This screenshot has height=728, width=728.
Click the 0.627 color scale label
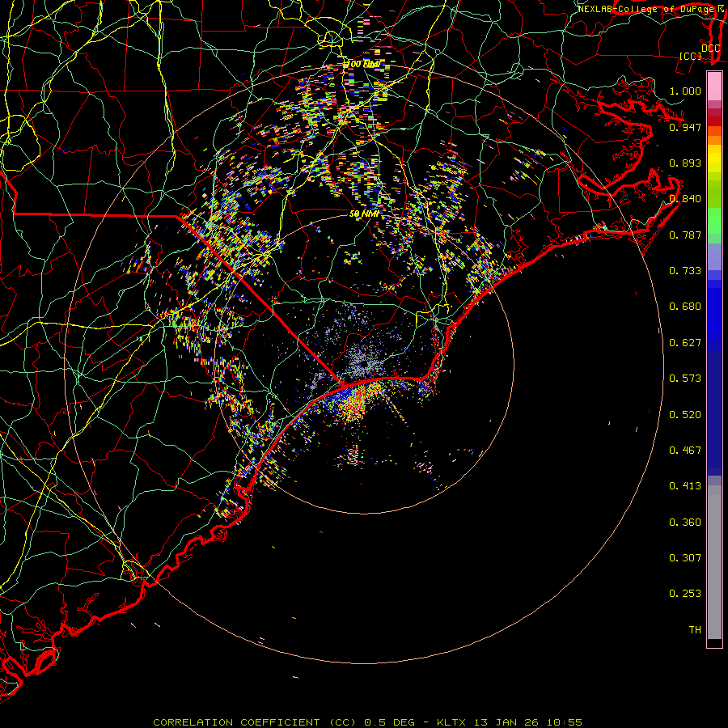point(685,343)
